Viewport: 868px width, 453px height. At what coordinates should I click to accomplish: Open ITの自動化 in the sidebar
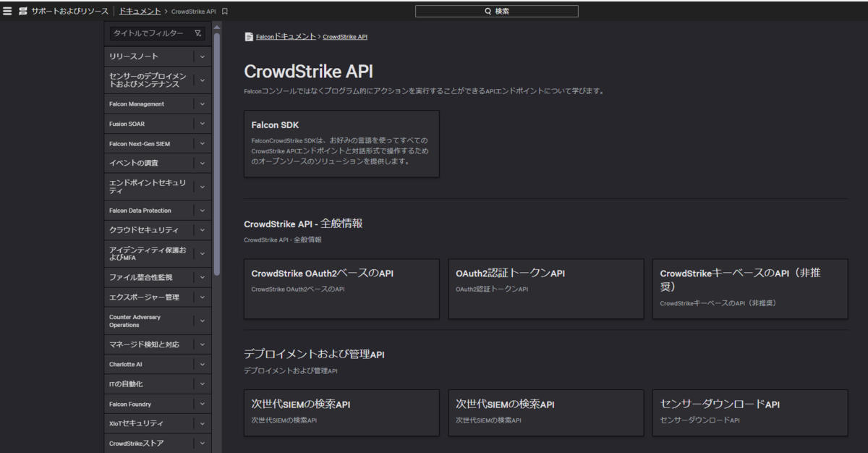(126, 384)
